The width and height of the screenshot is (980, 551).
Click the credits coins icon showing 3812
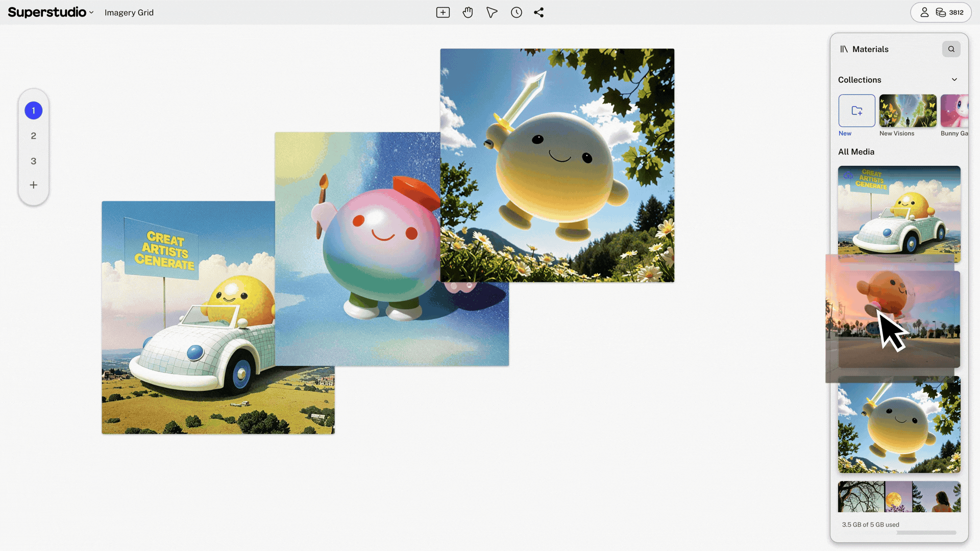point(941,12)
